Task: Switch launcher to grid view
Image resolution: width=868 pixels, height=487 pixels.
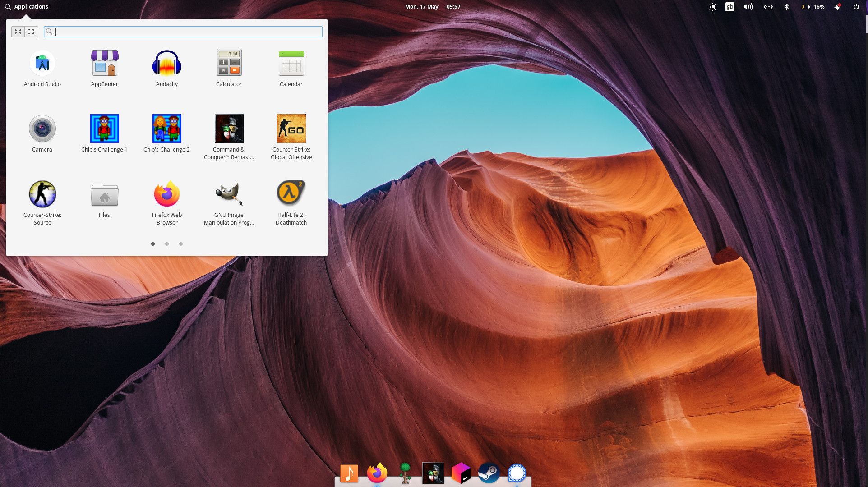Action: coord(18,32)
